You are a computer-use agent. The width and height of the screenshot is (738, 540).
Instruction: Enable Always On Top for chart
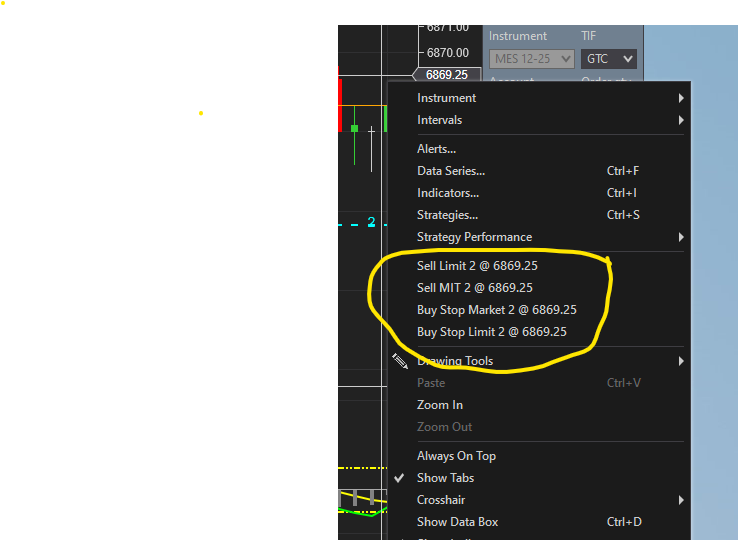click(x=456, y=456)
